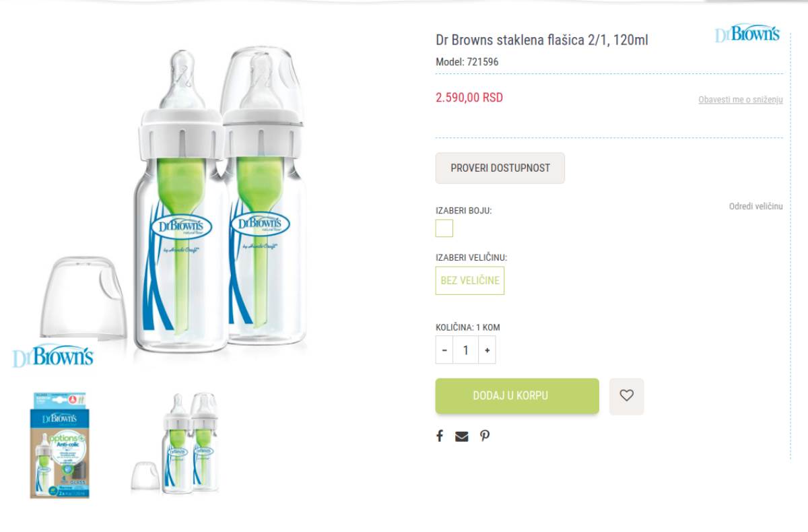Select the white color swatch

(x=444, y=228)
